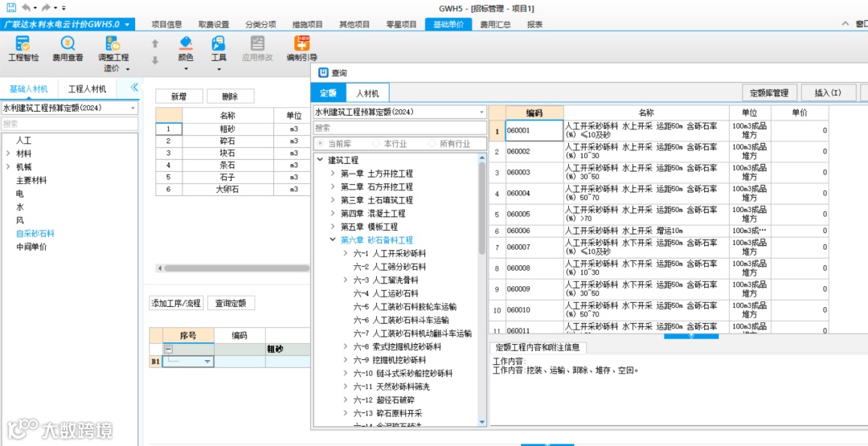Select 自采砂石料 in left tree

click(35, 234)
